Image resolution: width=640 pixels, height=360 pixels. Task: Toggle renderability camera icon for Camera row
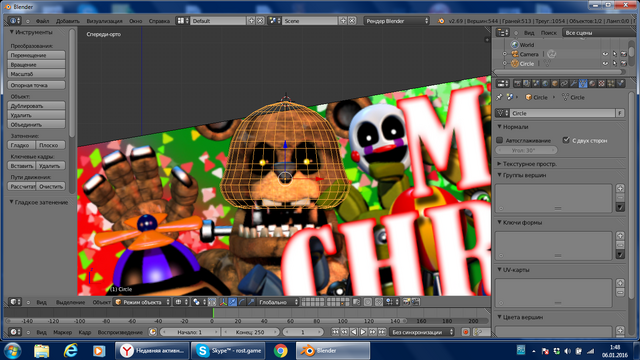coord(624,54)
